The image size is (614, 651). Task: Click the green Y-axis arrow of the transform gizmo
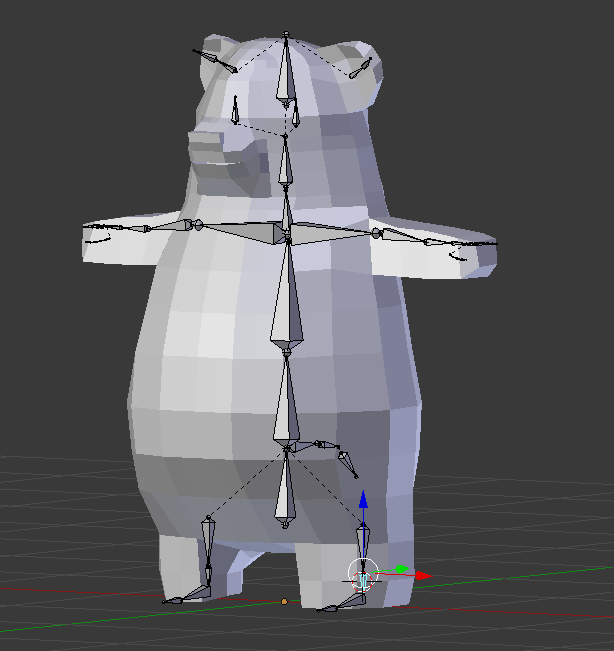[x=401, y=569]
